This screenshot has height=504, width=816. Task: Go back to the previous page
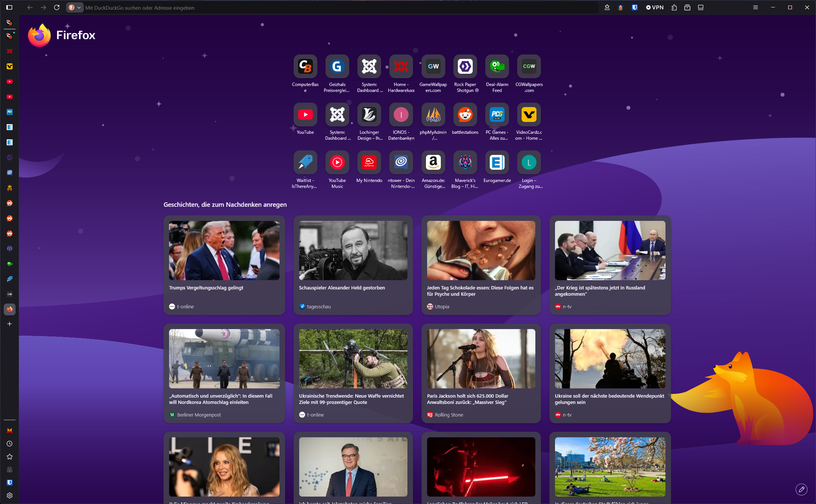click(x=30, y=7)
